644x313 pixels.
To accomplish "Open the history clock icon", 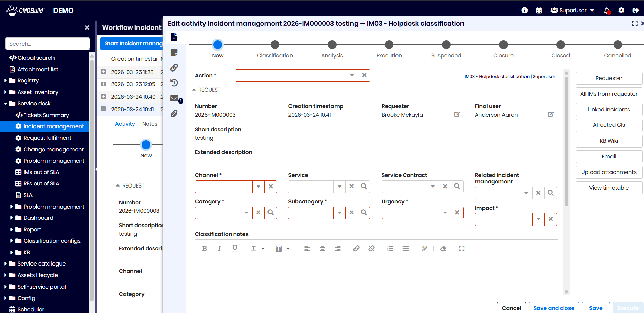I will (x=174, y=83).
